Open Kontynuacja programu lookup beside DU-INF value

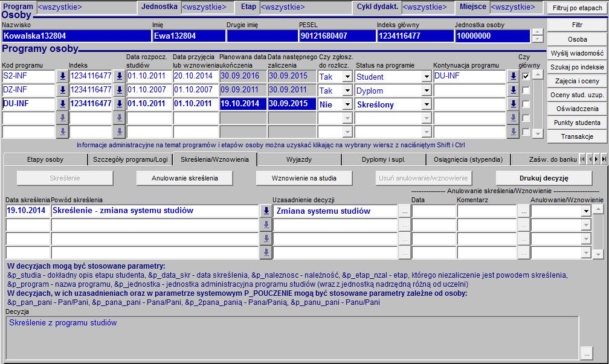pos(513,77)
